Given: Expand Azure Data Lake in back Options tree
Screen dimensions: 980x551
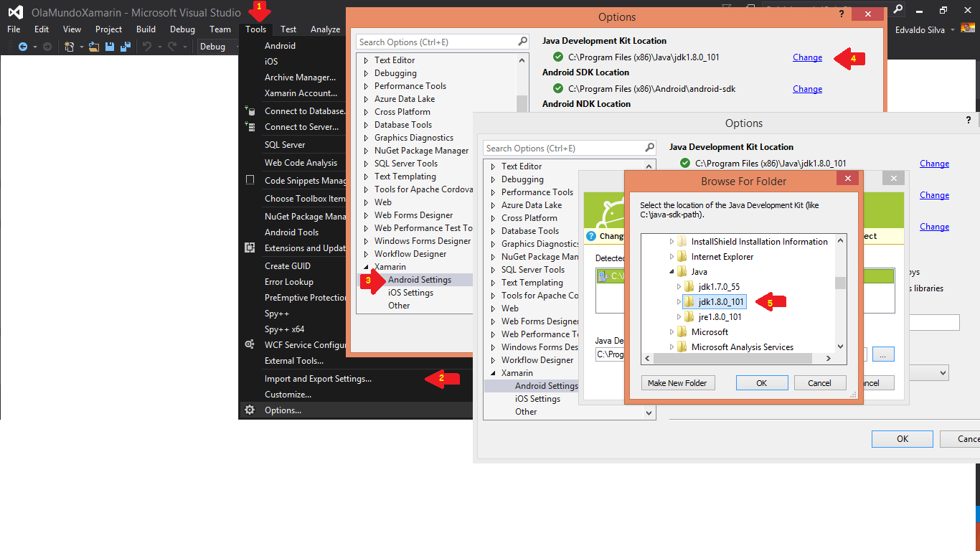Looking at the screenshot, I should (366, 99).
